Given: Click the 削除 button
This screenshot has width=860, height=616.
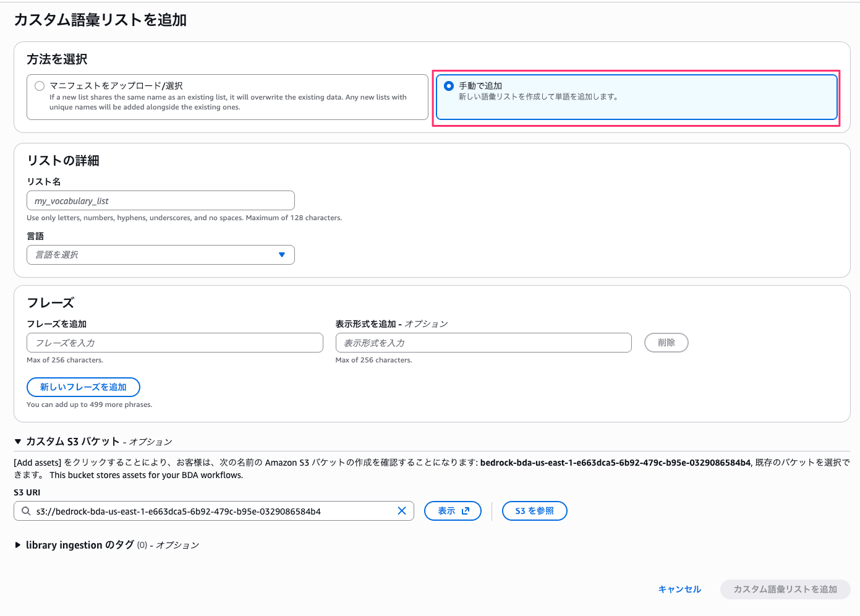Looking at the screenshot, I should 666,343.
